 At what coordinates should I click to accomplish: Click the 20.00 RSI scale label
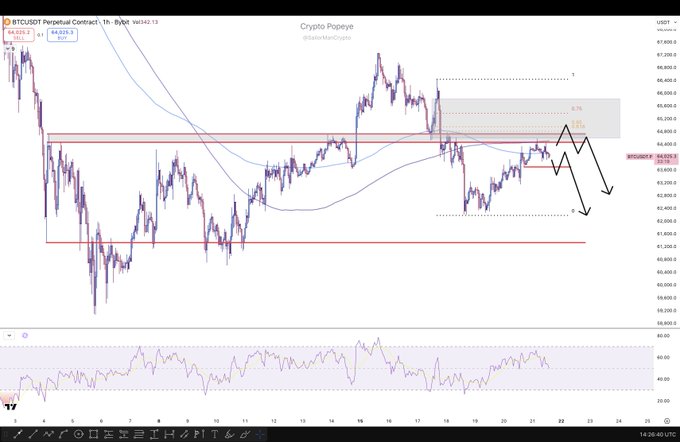pos(663,401)
